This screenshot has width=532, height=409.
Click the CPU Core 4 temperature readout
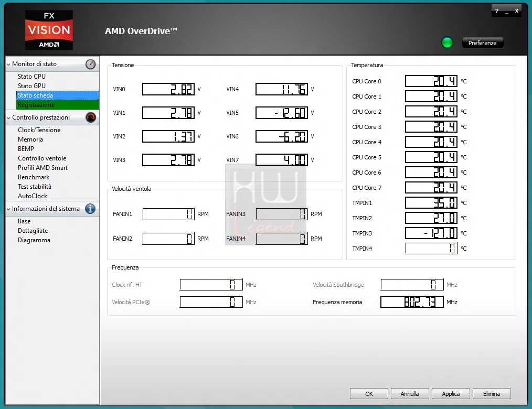pyautogui.click(x=431, y=142)
